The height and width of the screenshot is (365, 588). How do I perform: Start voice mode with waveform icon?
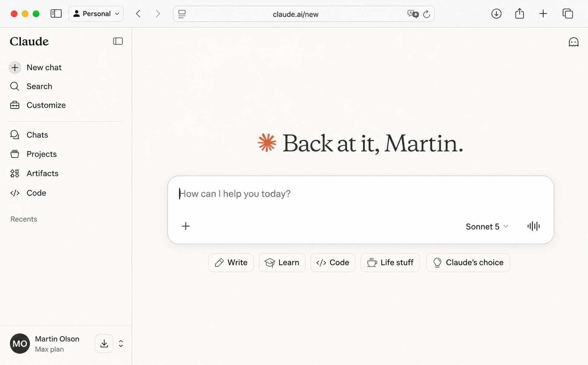click(x=533, y=226)
